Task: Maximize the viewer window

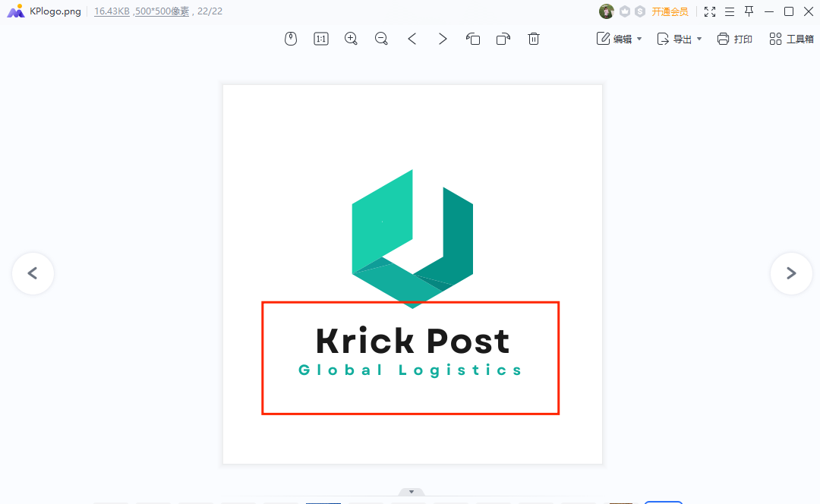Action: pyautogui.click(x=789, y=11)
